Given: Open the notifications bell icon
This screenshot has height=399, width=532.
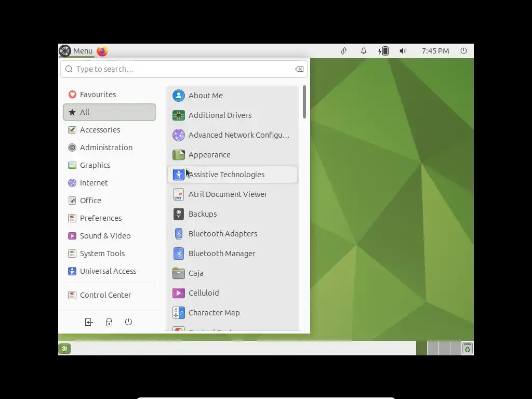Looking at the screenshot, I should pos(363,51).
